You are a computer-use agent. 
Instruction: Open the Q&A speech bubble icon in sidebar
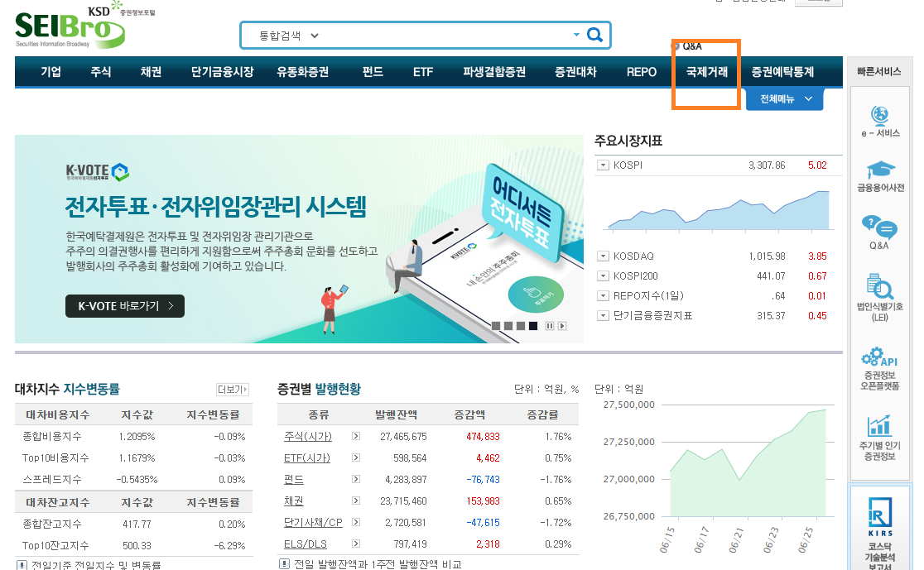[879, 226]
